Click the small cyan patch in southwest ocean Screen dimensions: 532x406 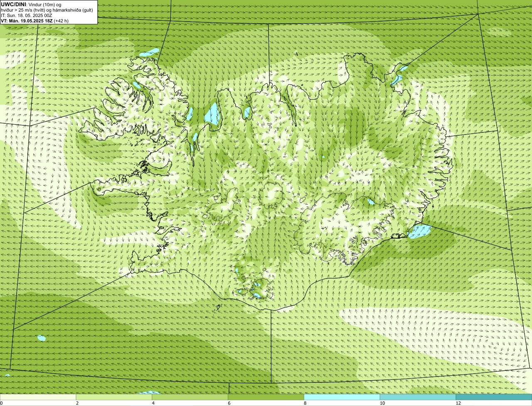click(x=41, y=338)
